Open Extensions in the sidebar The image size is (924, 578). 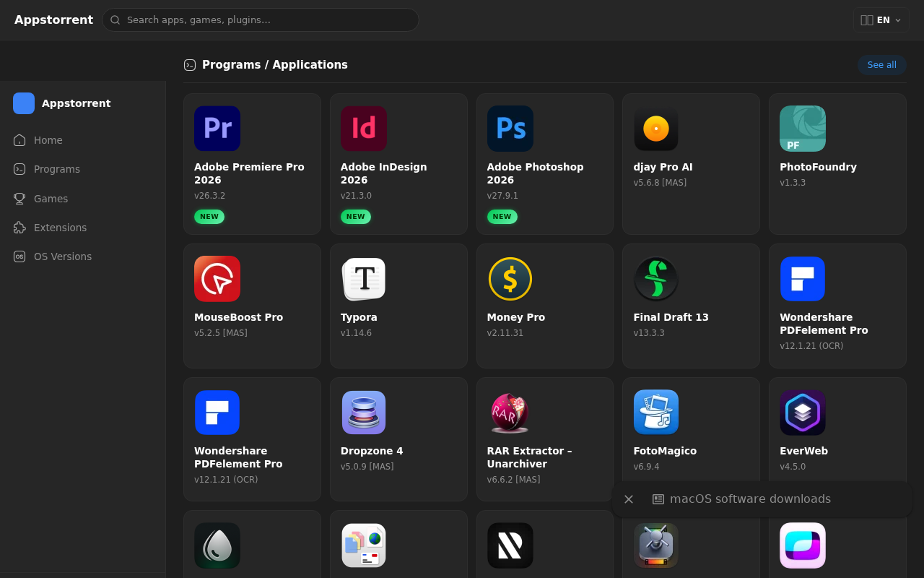[x=83, y=228]
